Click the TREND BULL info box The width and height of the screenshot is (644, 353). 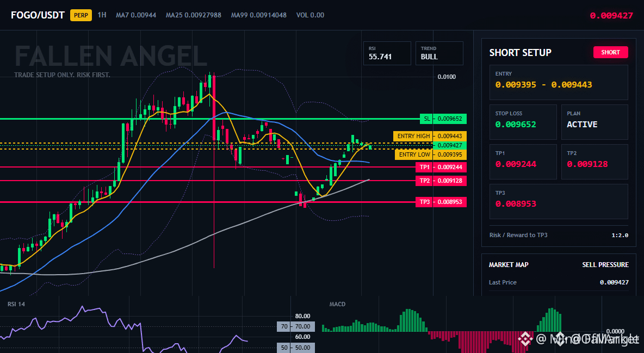coord(439,53)
